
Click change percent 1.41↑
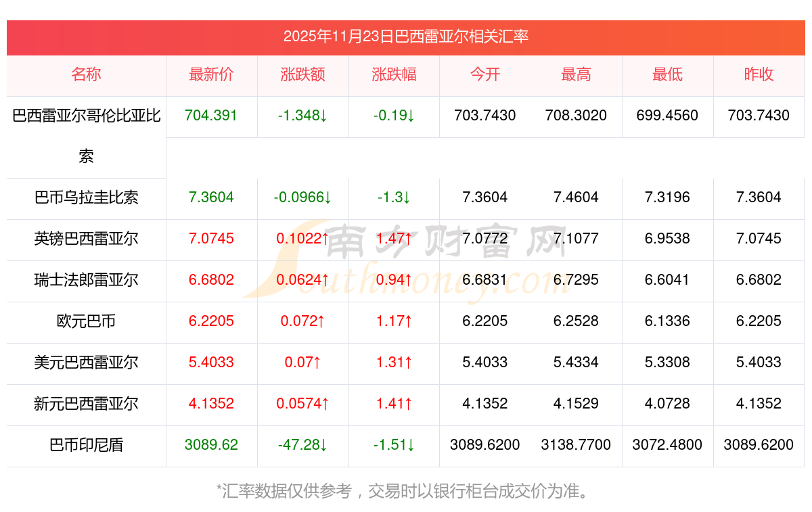394,404
